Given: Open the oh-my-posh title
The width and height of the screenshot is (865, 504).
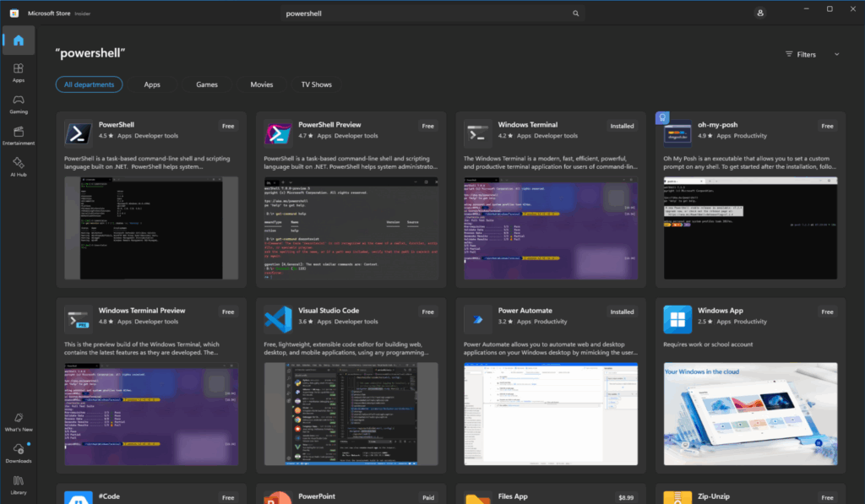Looking at the screenshot, I should [717, 125].
